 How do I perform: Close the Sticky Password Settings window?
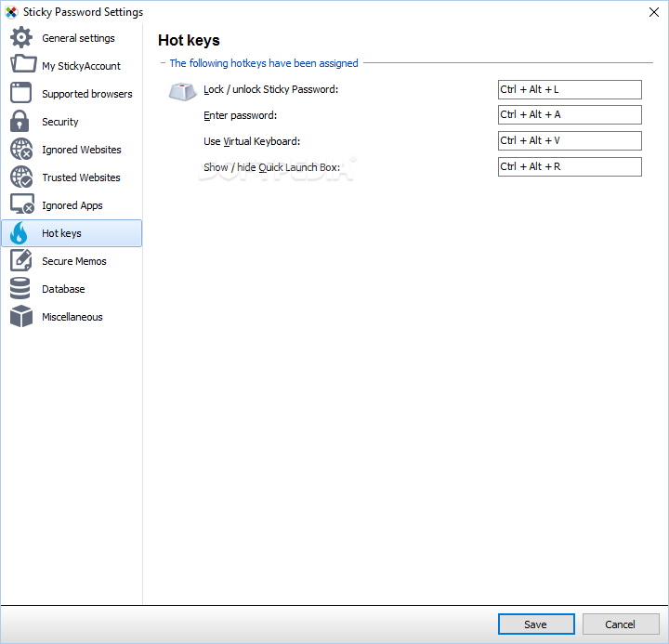[x=653, y=12]
